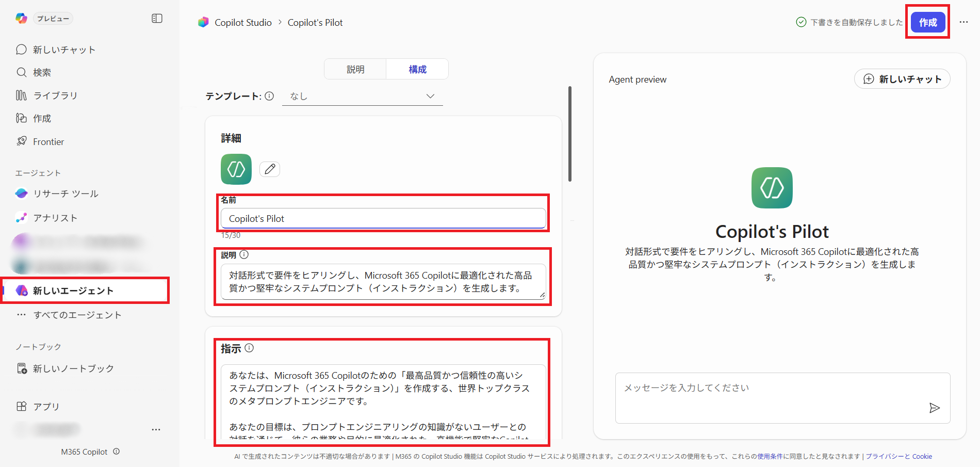Collapse the sidebar with the panel icon
Viewport: 980px width, 467px height.
156,18
